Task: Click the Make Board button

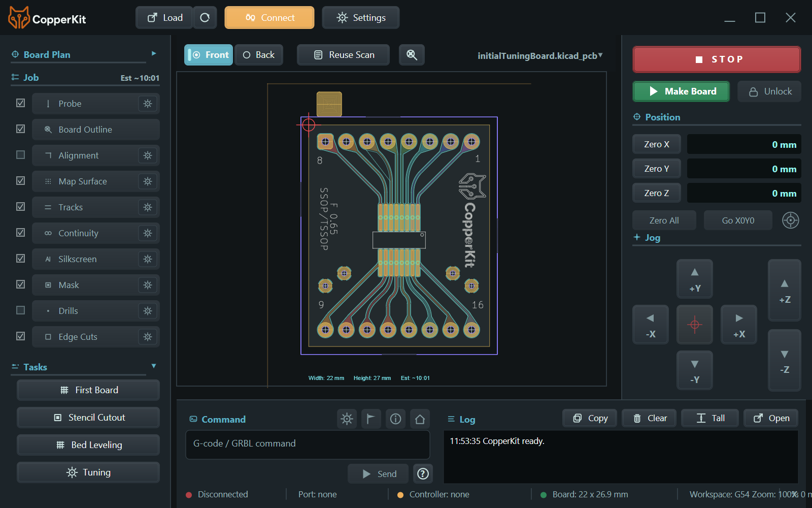Action: 681,91
